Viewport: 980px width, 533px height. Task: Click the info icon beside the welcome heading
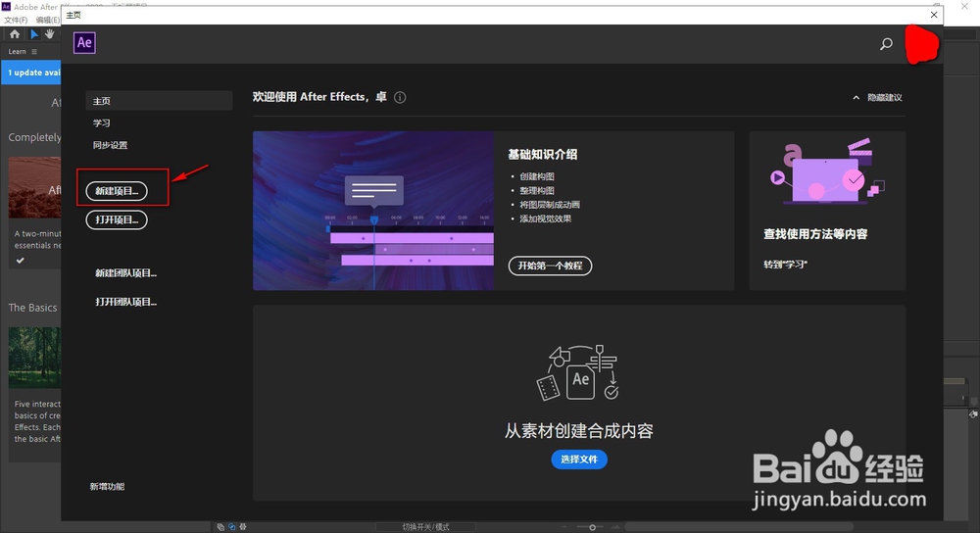pyautogui.click(x=400, y=97)
